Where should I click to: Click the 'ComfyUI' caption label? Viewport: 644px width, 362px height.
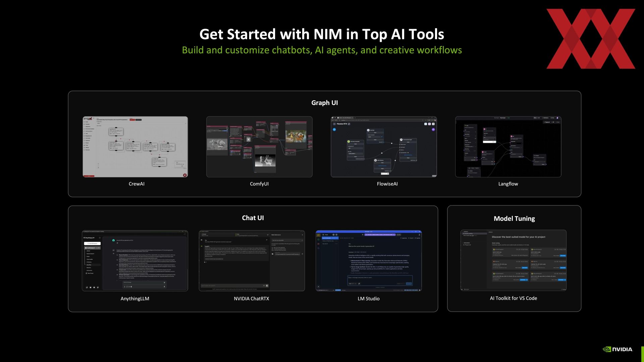pos(259,184)
